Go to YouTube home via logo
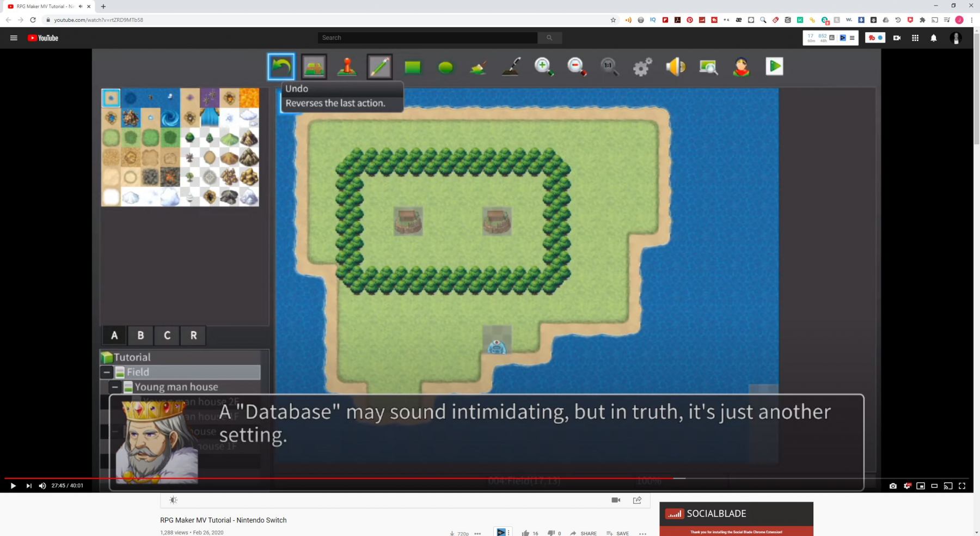This screenshot has height=536, width=980. coord(43,38)
